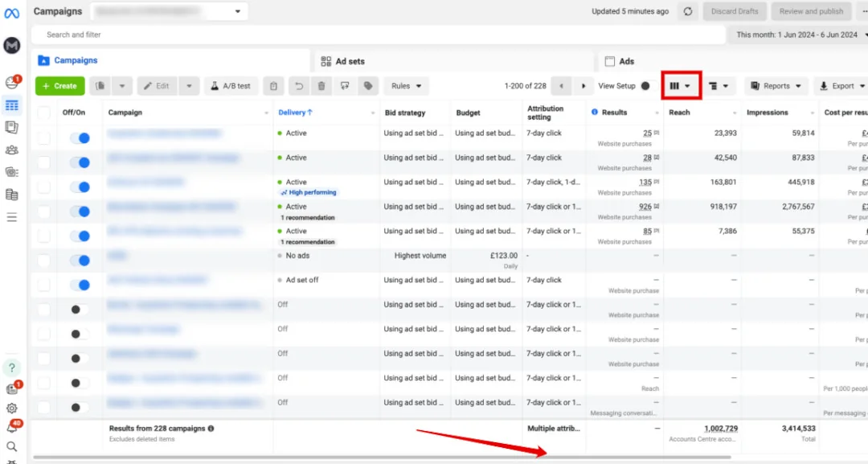Open the Breakdown dropdown
868x464 pixels.
tap(719, 86)
